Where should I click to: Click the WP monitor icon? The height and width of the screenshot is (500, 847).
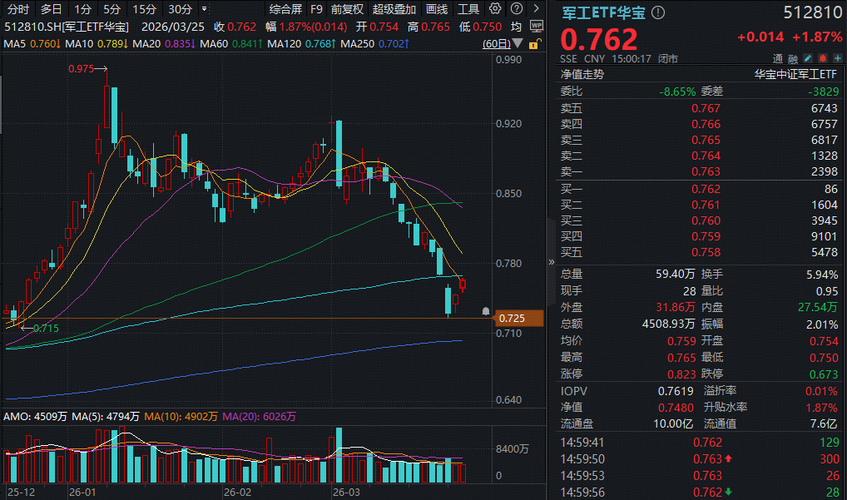pyautogui.click(x=536, y=26)
